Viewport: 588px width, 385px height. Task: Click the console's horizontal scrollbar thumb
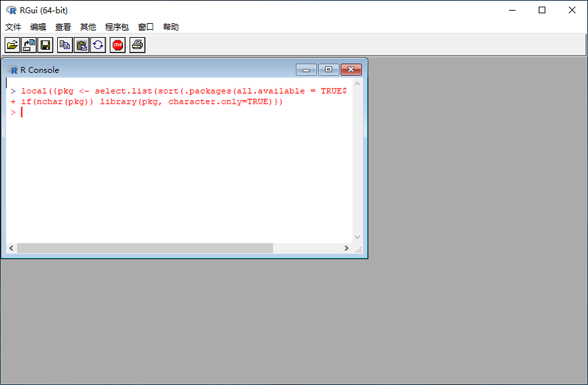point(145,248)
